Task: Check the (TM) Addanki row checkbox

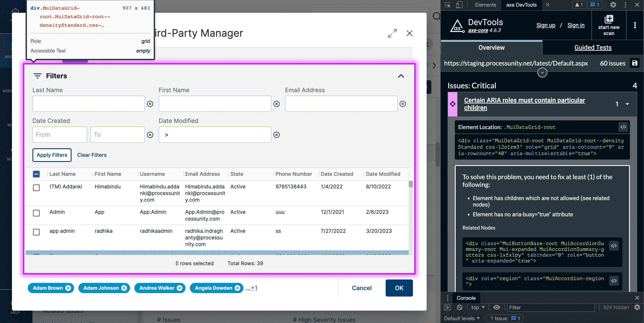Action: click(36, 188)
